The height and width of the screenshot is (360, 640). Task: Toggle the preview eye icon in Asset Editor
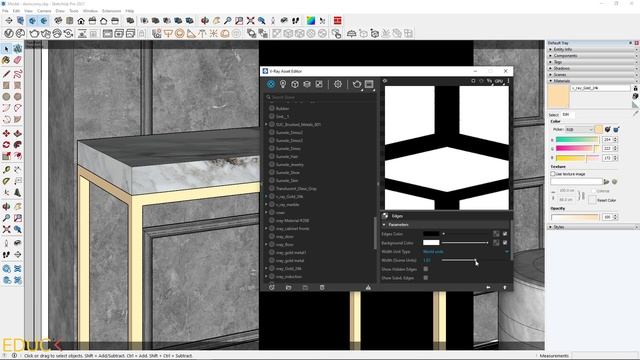coord(384,81)
